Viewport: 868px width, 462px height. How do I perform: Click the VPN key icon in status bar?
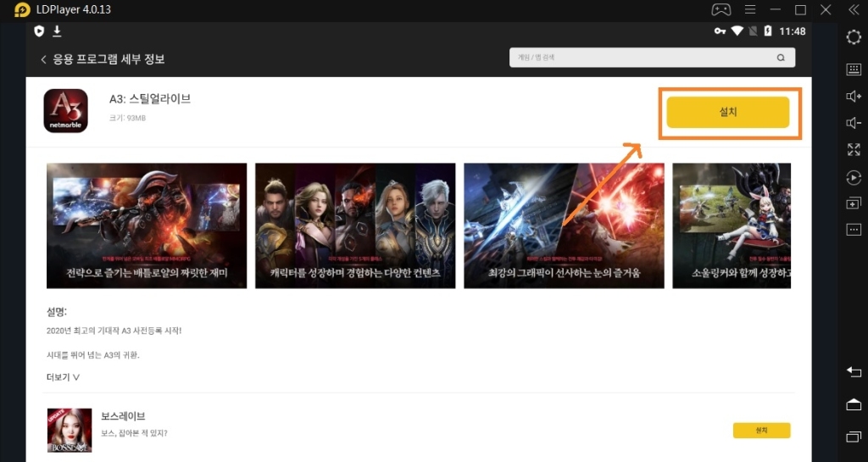tap(720, 31)
